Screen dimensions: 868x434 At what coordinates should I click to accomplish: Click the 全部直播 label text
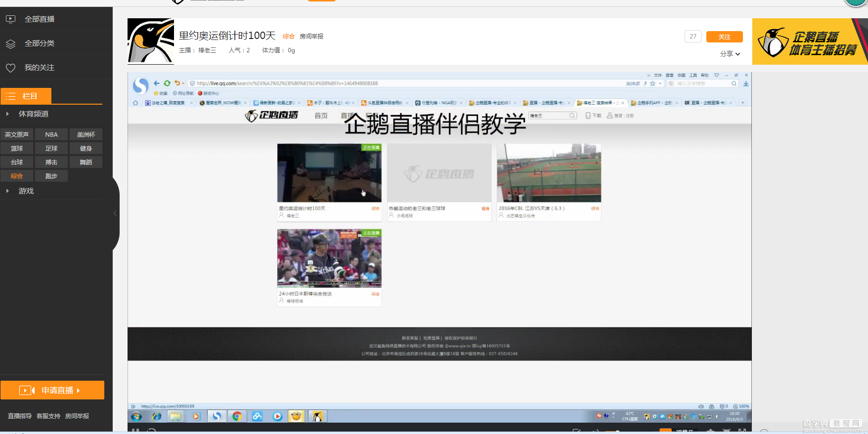point(40,19)
